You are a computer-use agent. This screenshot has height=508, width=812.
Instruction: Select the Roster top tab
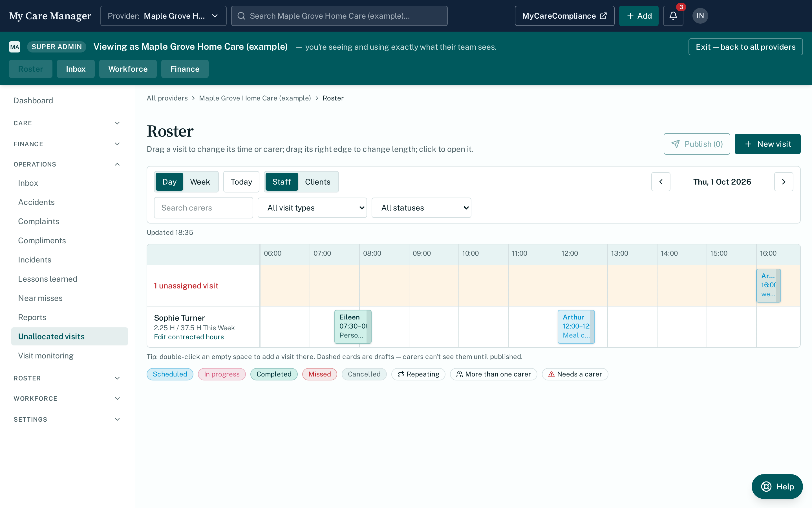click(30, 69)
